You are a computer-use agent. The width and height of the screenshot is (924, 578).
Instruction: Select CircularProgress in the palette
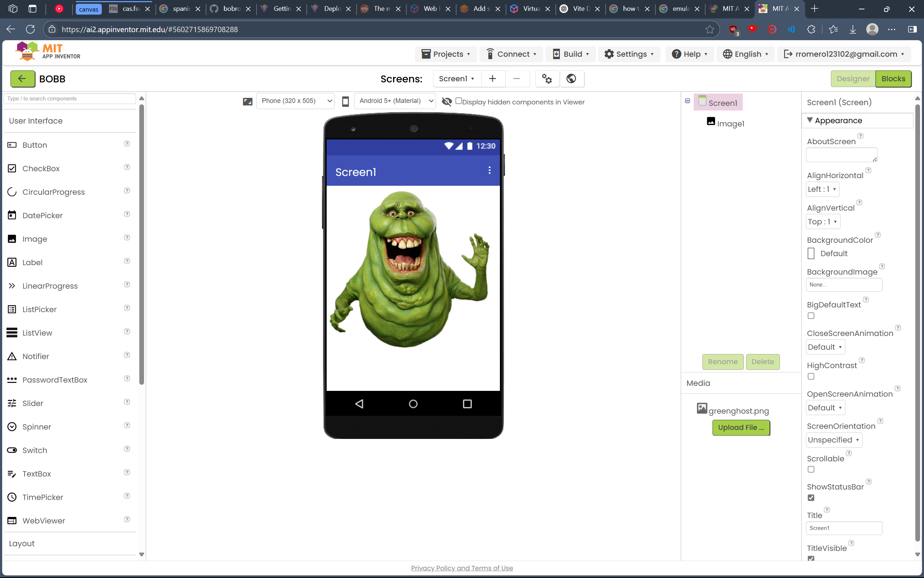click(x=53, y=192)
